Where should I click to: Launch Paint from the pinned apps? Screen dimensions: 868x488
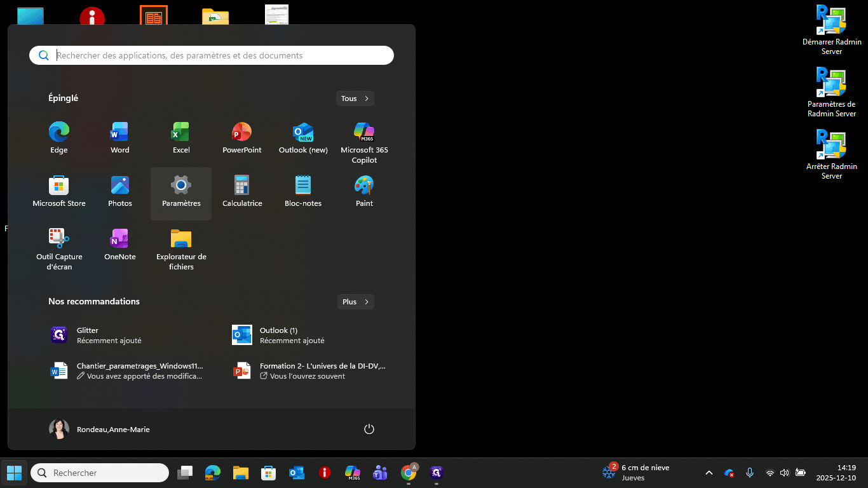(364, 192)
